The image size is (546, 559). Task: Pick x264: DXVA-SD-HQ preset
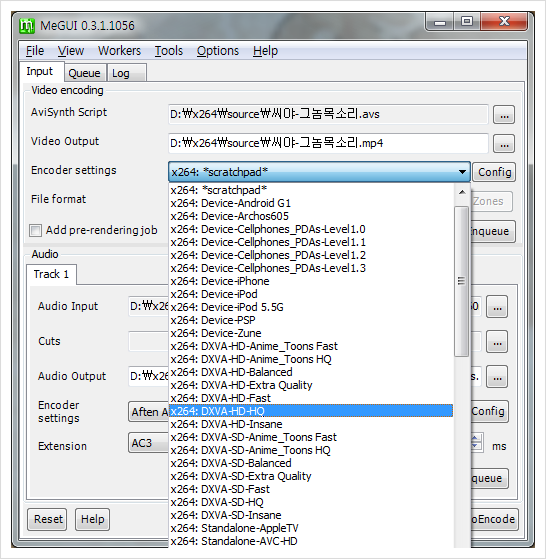tap(311, 503)
